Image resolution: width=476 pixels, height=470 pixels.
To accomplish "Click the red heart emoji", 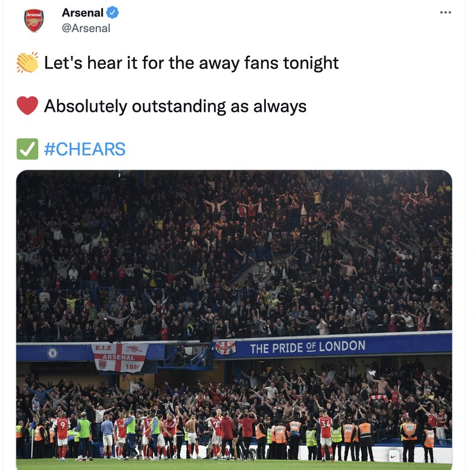I will (27, 104).
